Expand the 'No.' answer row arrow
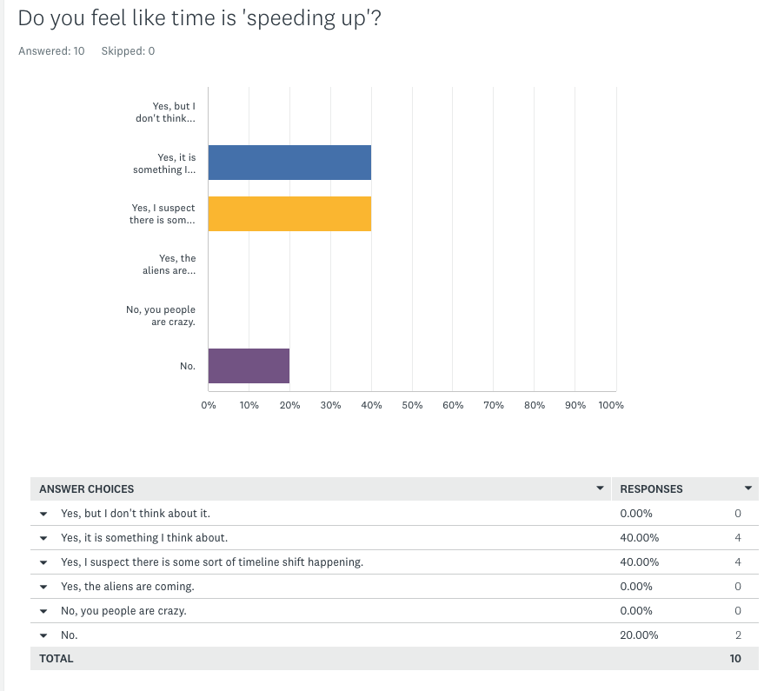 pyautogui.click(x=43, y=635)
